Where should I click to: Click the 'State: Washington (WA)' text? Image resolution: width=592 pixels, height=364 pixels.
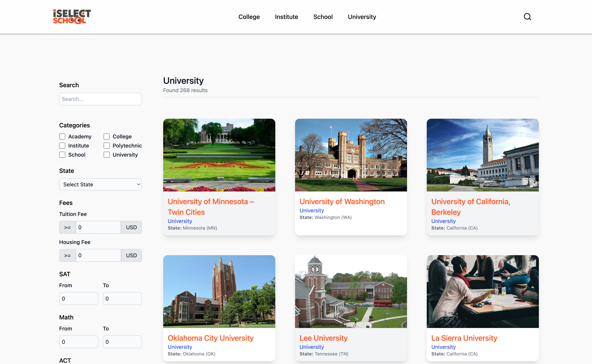coord(326,217)
